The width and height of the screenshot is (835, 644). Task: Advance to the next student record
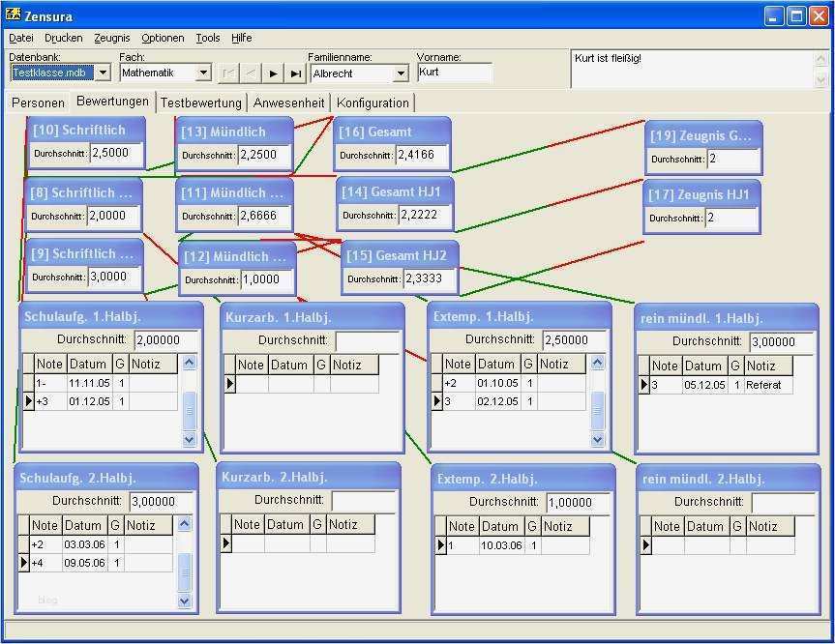[x=273, y=73]
